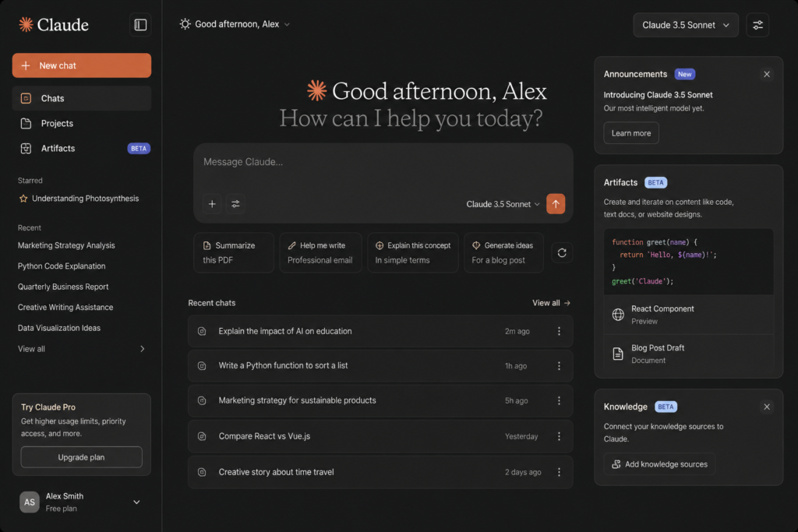This screenshot has height=532, width=798.
Task: Click View all link above recent chats
Action: [551, 303]
